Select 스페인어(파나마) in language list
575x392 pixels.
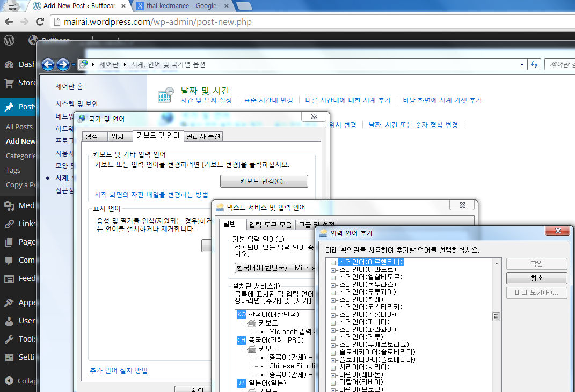coord(365,322)
